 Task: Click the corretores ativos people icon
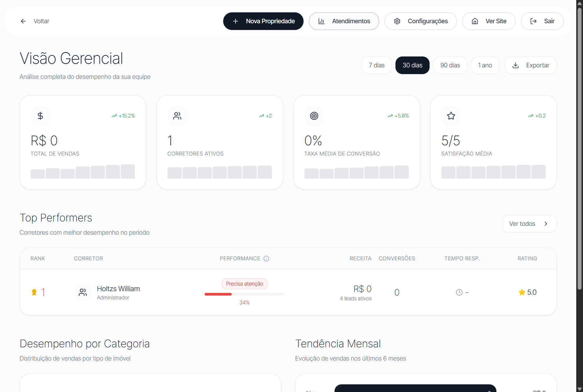click(177, 116)
